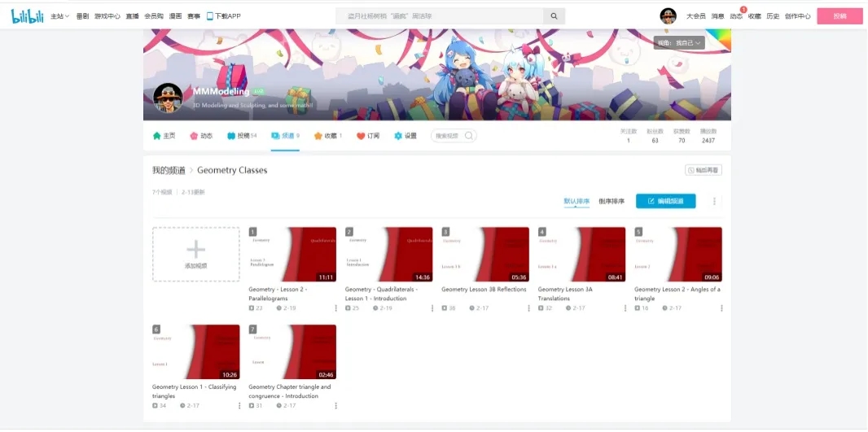Open the triangle and congruence Introduction thumbnail
The width and height of the screenshot is (868, 432).
tap(292, 351)
